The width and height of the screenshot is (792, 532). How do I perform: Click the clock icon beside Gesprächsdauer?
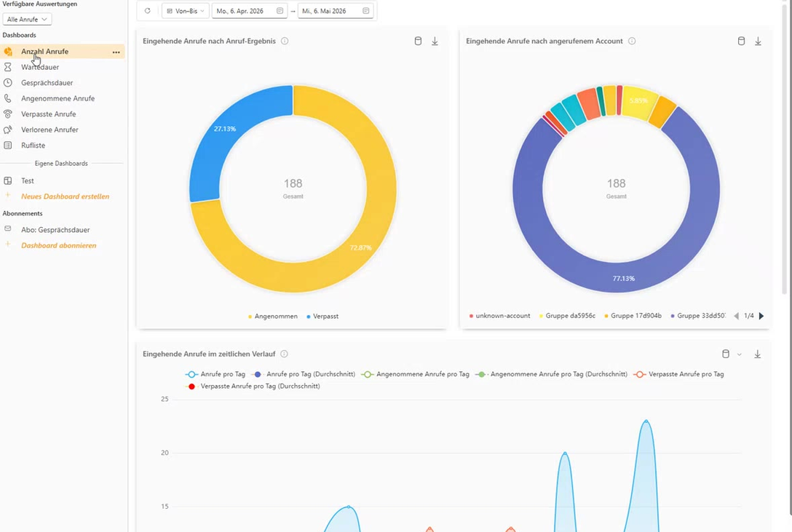click(x=7, y=83)
